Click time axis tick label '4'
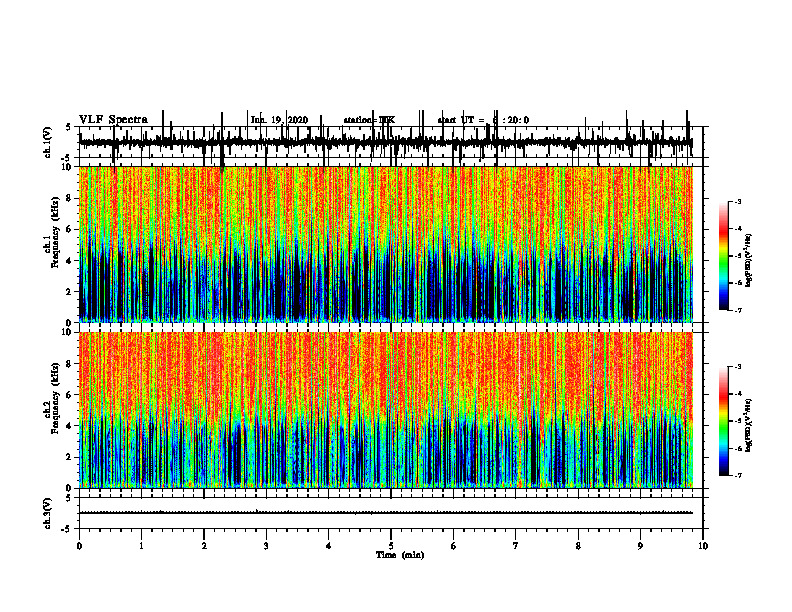The height and width of the screenshot is (612, 792). [x=329, y=546]
